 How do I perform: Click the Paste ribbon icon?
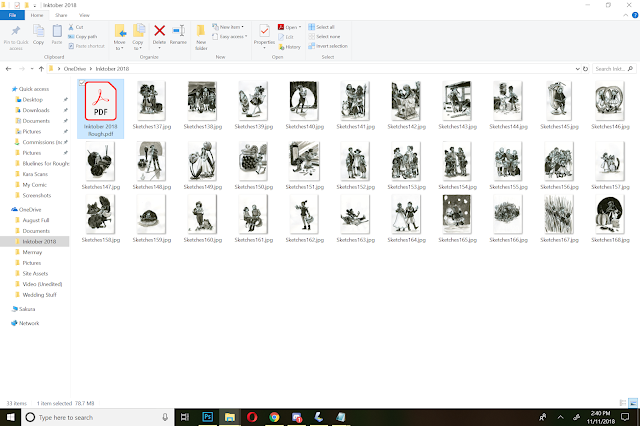coord(57,31)
